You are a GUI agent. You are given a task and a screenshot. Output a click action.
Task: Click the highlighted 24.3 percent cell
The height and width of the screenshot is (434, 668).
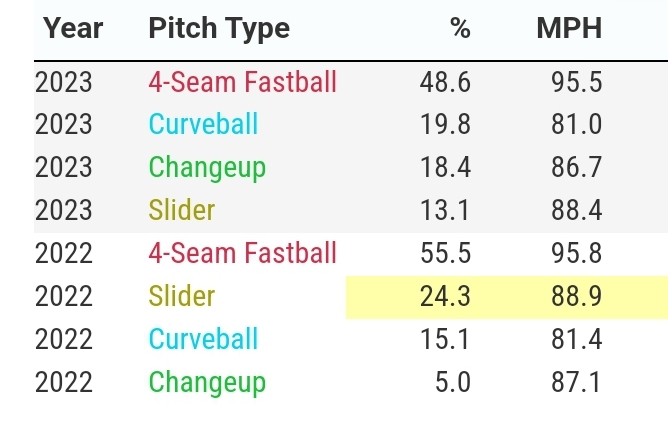click(445, 296)
